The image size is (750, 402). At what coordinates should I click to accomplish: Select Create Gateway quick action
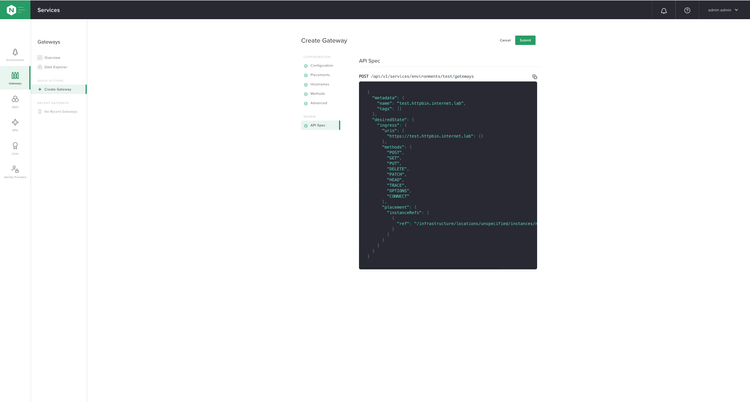click(x=58, y=89)
